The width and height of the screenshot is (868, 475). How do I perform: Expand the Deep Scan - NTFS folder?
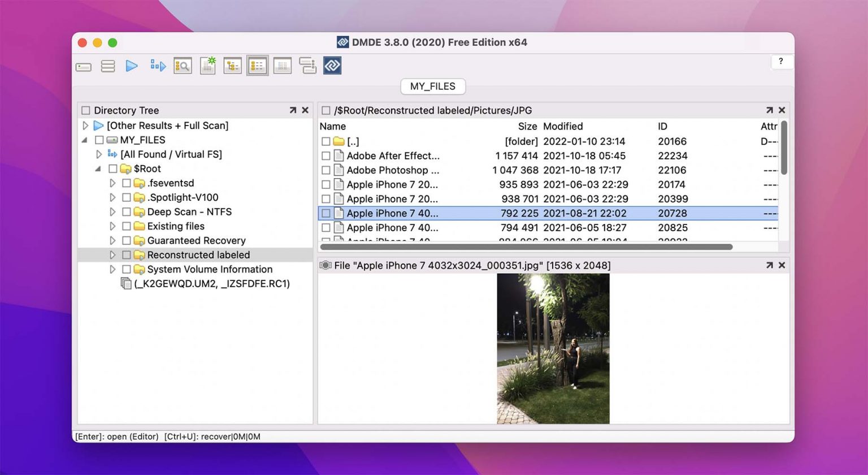pos(112,211)
